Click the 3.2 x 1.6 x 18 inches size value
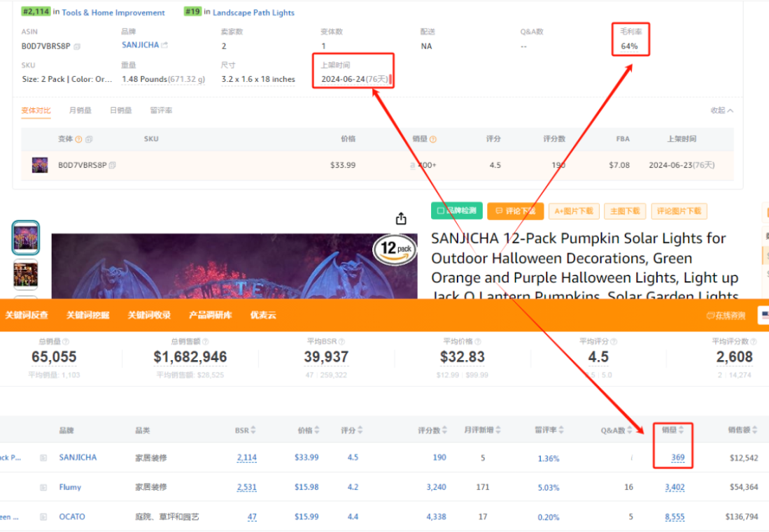 pos(258,80)
